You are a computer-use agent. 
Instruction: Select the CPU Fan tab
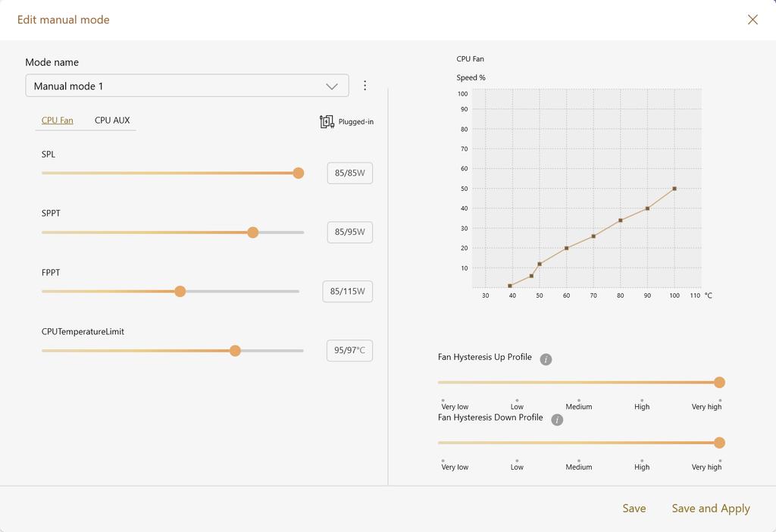pyautogui.click(x=58, y=120)
